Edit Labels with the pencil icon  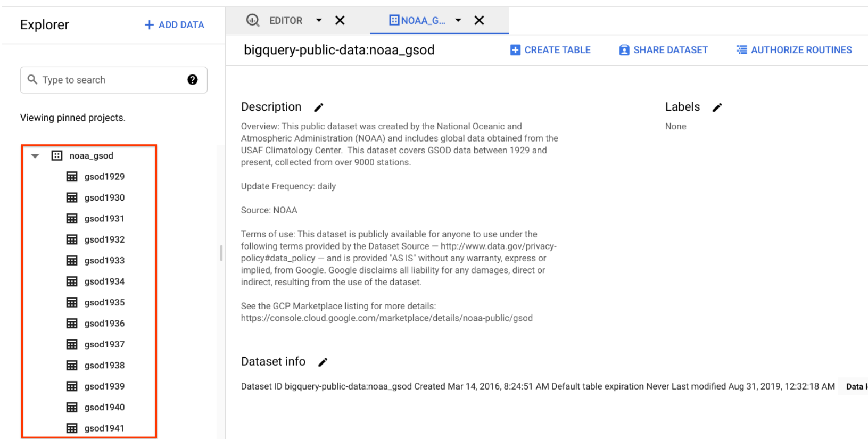click(x=717, y=107)
